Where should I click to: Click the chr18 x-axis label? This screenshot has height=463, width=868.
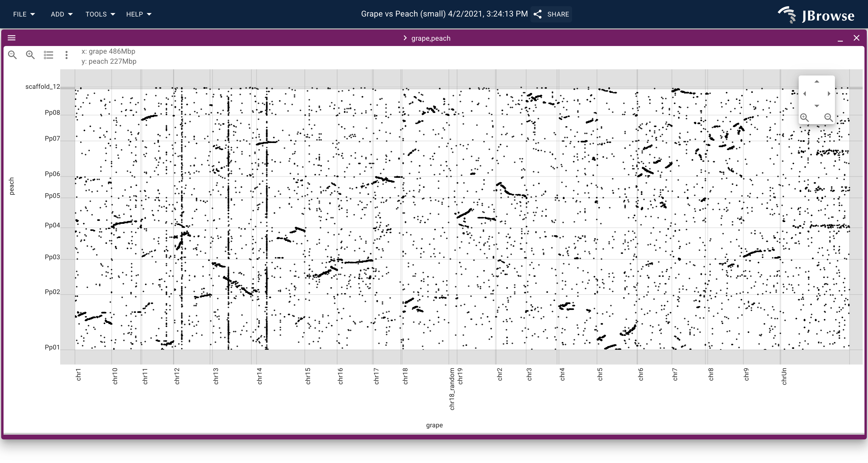(x=405, y=376)
